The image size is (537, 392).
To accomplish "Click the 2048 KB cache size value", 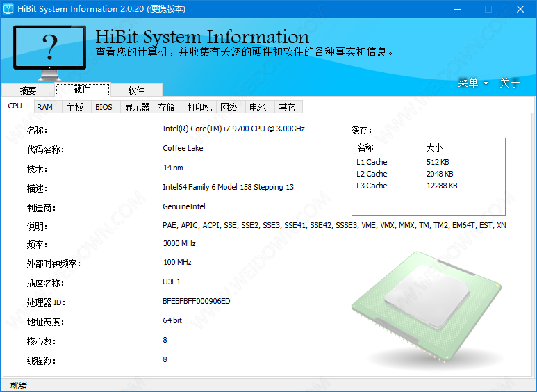I will coord(440,174).
